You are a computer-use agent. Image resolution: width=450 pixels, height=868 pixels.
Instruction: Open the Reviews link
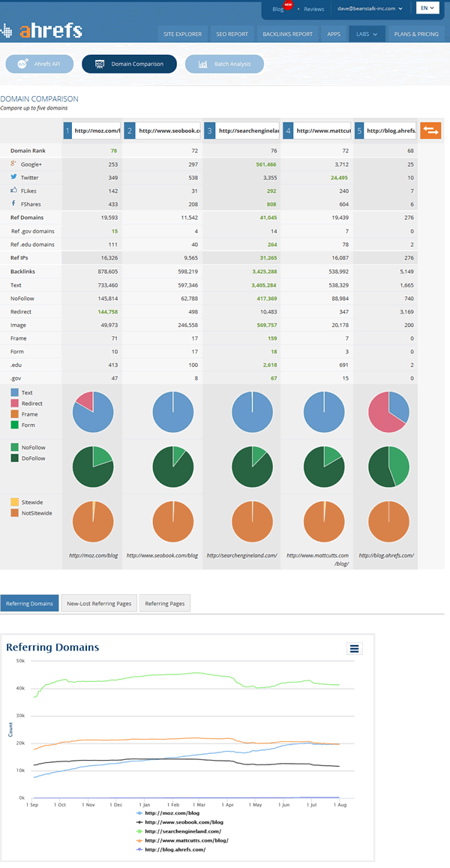click(313, 9)
